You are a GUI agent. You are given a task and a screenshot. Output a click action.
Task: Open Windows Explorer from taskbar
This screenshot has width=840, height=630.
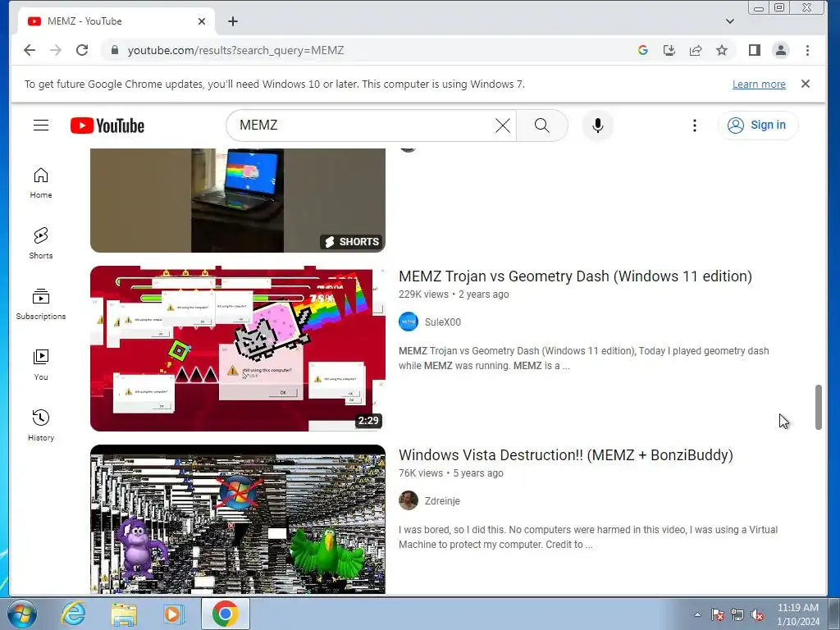pyautogui.click(x=124, y=614)
